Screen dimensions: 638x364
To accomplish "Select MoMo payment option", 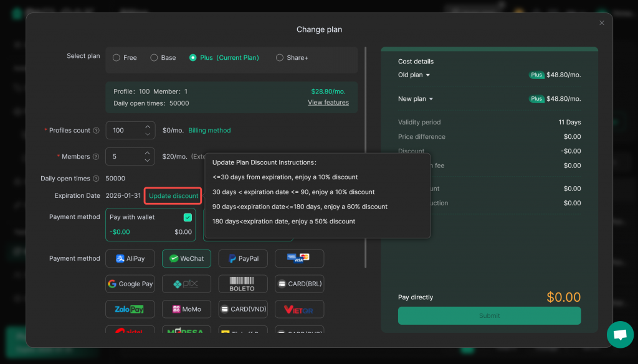I will [186, 309].
